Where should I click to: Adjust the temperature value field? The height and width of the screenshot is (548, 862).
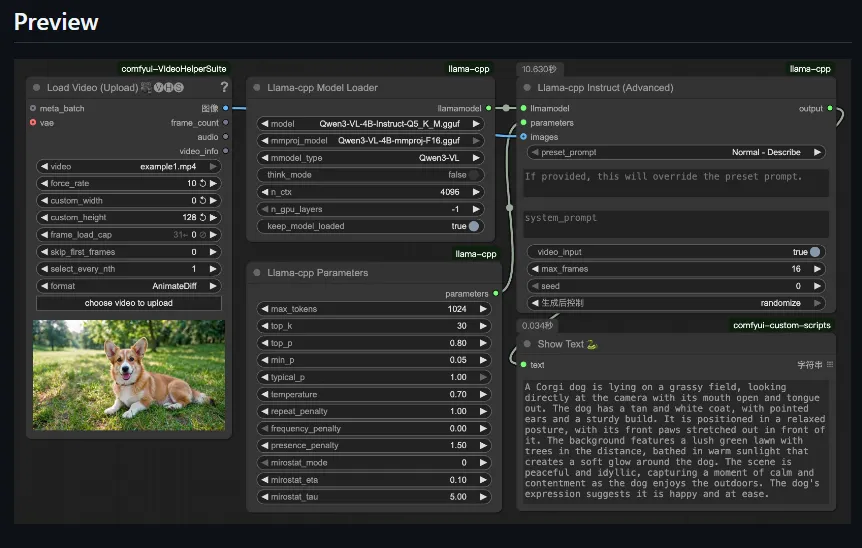[374, 394]
